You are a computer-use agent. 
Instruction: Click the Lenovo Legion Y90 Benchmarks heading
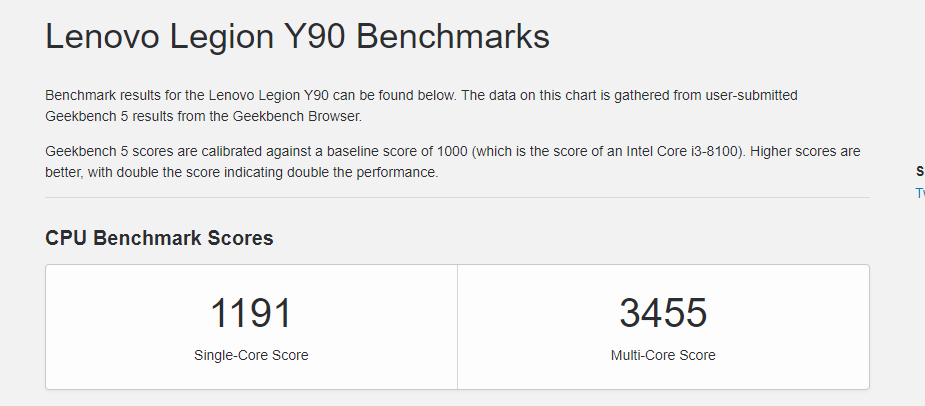pos(297,36)
